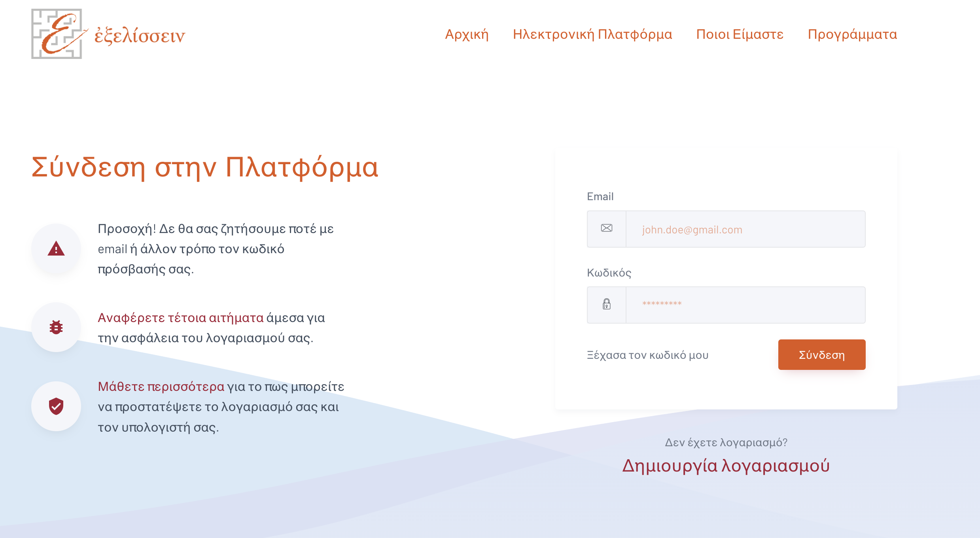
Task: Select the warning triangle icon
Action: [56, 248]
